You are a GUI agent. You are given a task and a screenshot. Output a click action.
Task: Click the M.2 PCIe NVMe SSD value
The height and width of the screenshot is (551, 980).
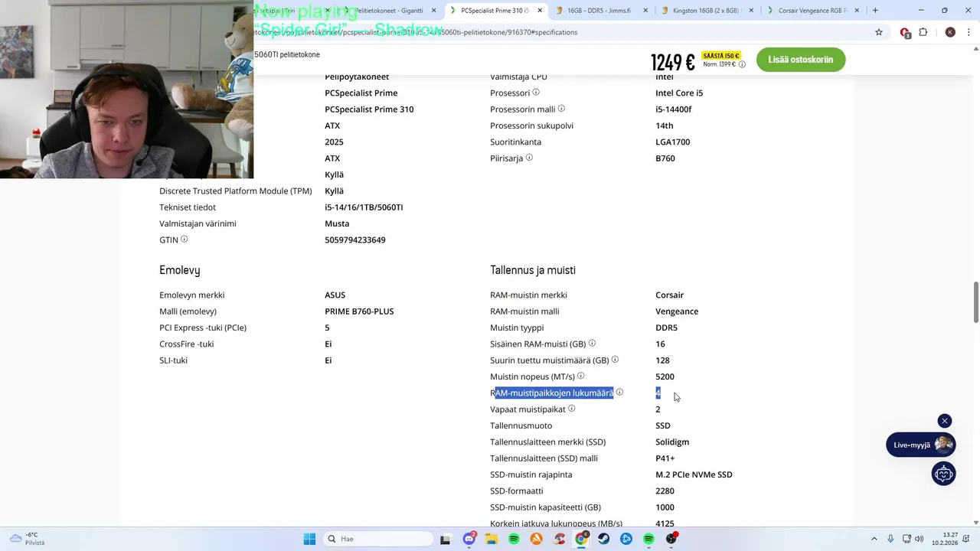pyautogui.click(x=694, y=474)
